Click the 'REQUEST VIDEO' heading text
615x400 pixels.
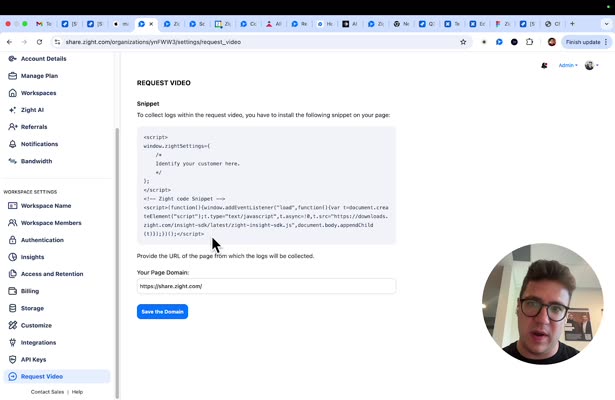coord(164,83)
